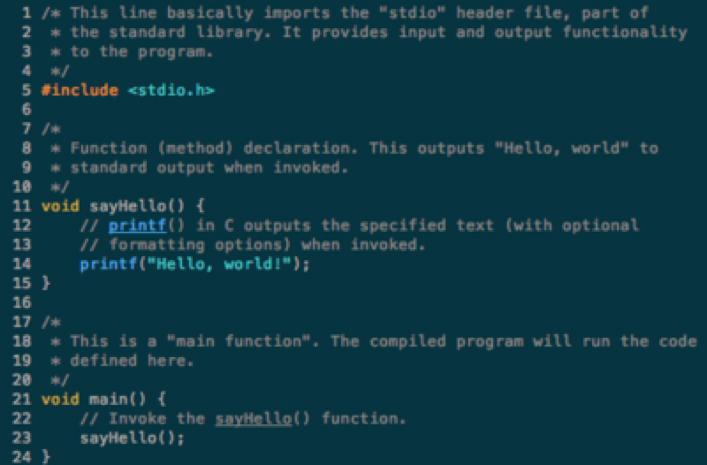Click the closing brace on line 15
The height and width of the screenshot is (465, 707).
(46, 283)
